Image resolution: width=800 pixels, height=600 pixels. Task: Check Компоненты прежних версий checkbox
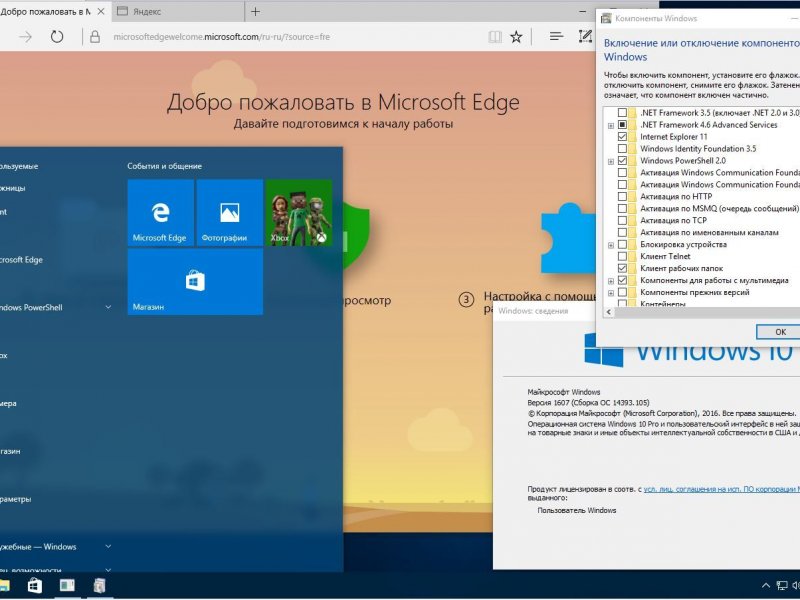pyautogui.click(x=622, y=292)
